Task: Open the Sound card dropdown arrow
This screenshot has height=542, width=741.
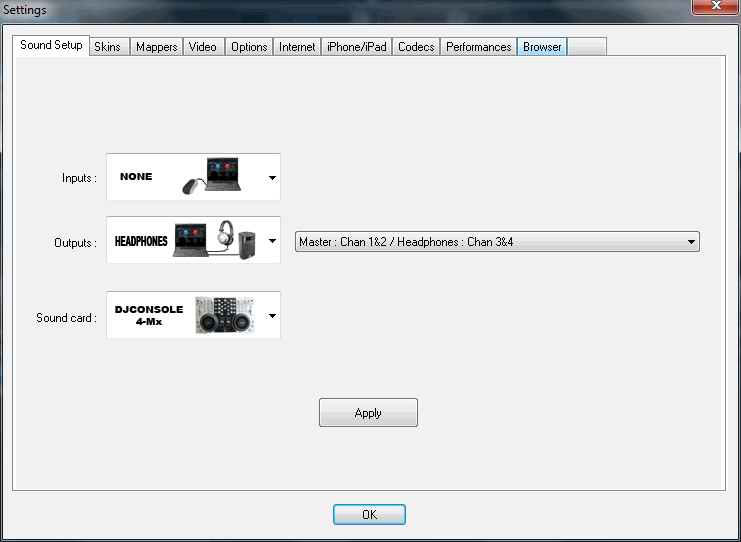Action: click(272, 316)
